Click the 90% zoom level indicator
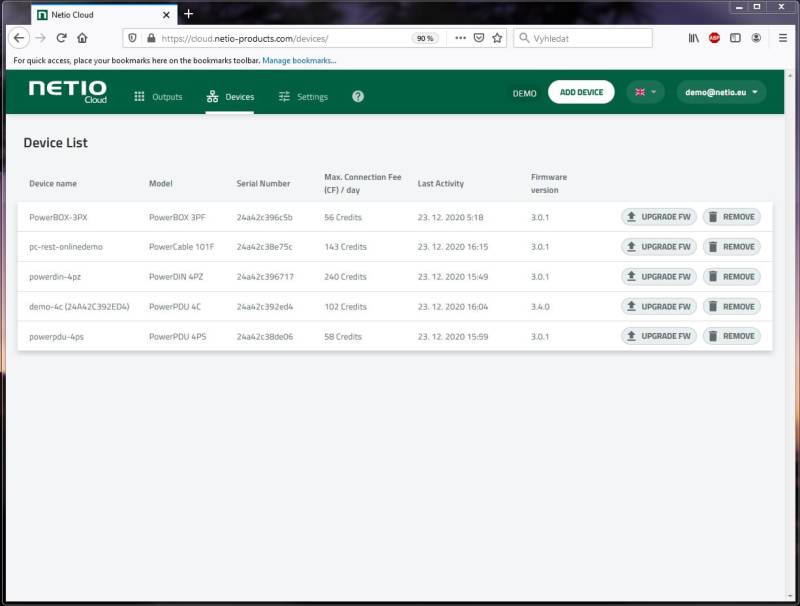This screenshot has width=800, height=606. pos(425,38)
